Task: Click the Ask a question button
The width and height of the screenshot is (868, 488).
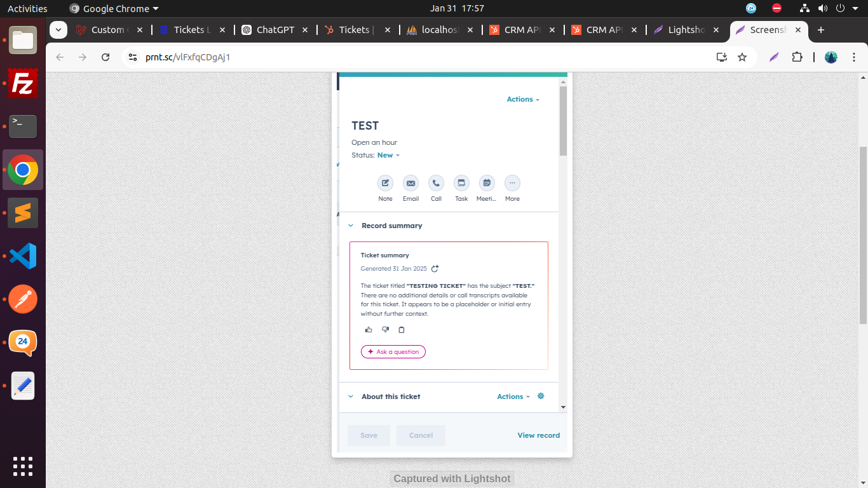Action: 393,352
